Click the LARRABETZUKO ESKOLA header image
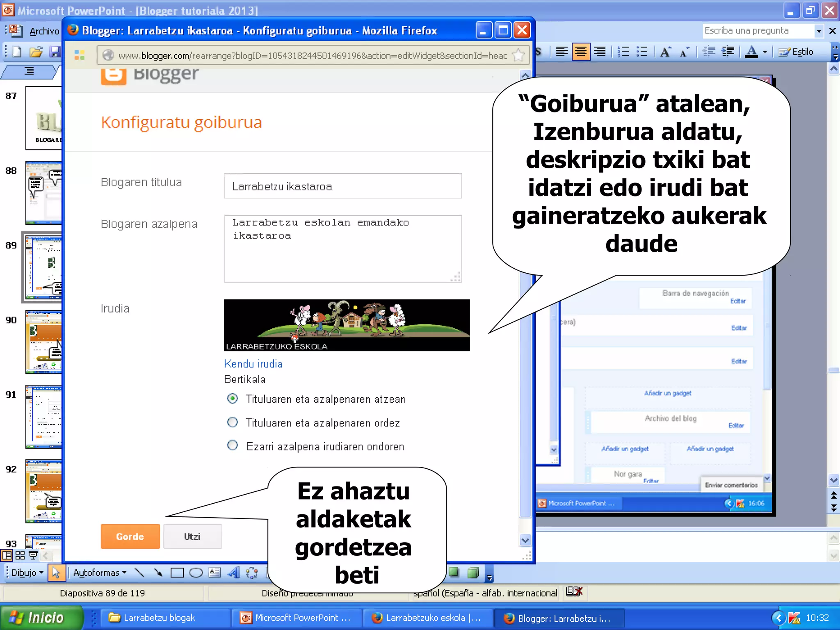The height and width of the screenshot is (630, 840). [x=347, y=325]
